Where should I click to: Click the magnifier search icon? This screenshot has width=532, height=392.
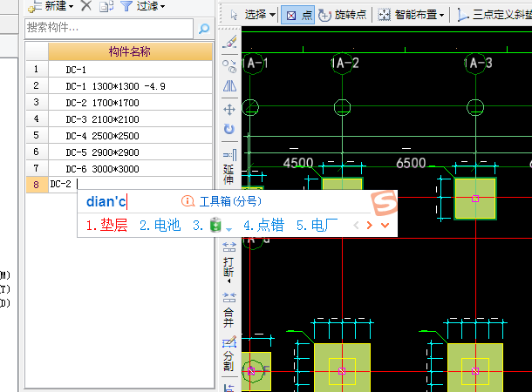[x=204, y=29]
